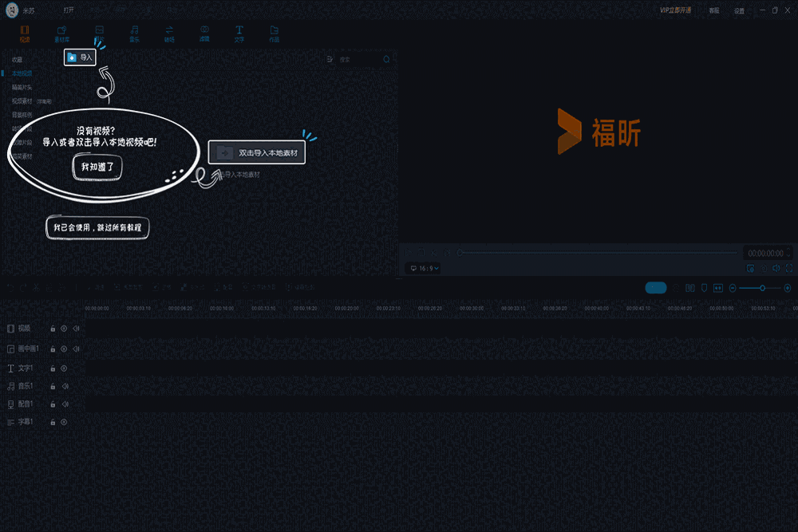Mute the 音乐1 track
The image size is (798, 532).
click(65, 387)
